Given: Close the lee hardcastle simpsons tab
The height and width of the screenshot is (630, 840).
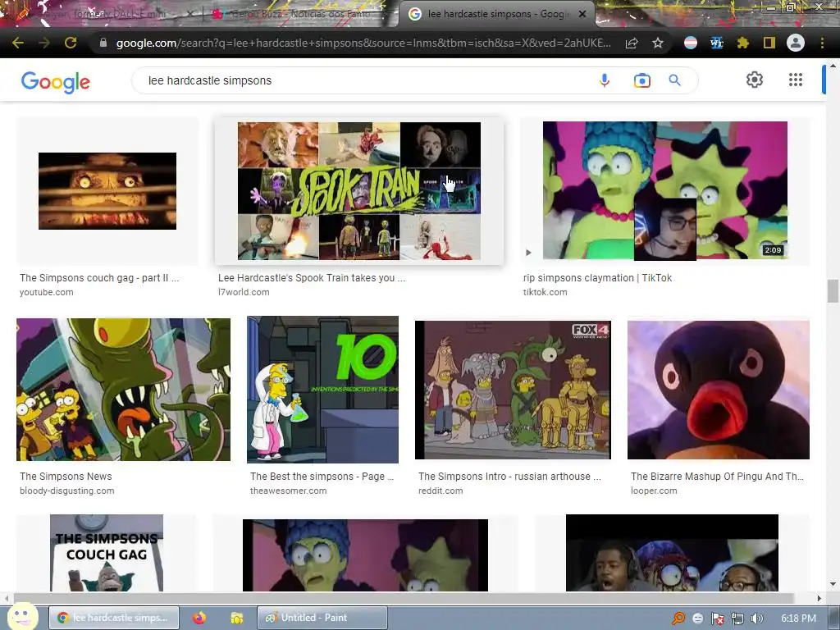Looking at the screenshot, I should click(582, 14).
